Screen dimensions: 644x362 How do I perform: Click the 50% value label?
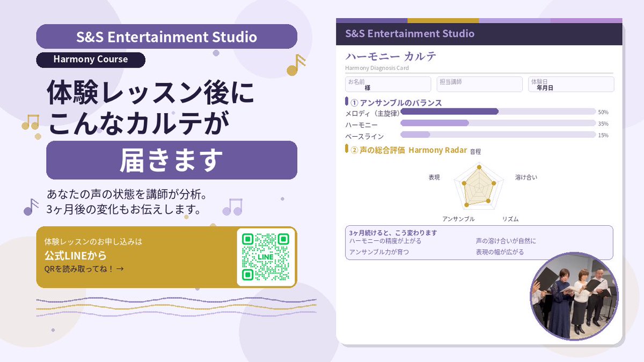point(603,112)
